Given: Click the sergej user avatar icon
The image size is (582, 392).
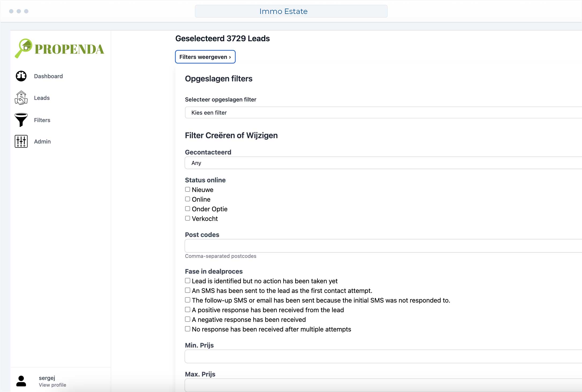Looking at the screenshot, I should [21, 381].
